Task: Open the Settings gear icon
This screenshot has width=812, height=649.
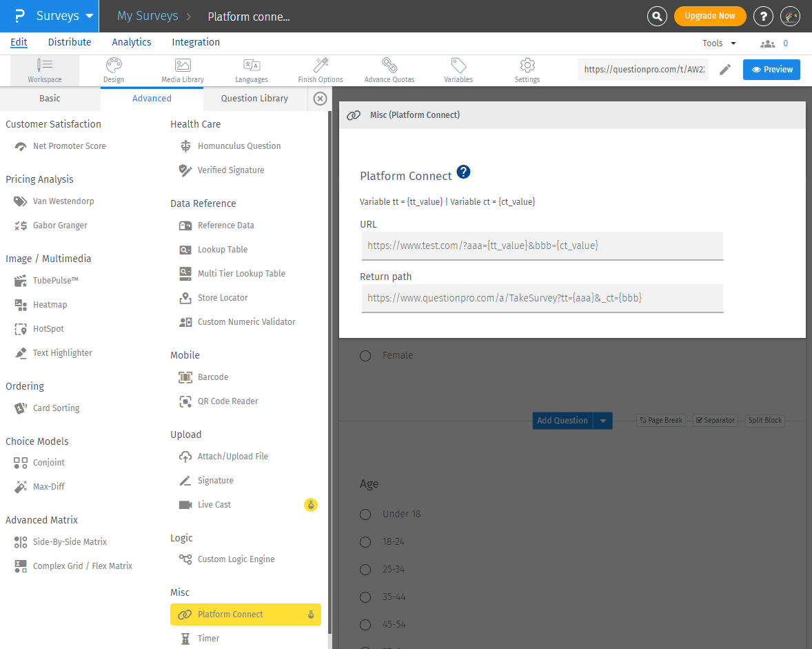Action: point(527,66)
